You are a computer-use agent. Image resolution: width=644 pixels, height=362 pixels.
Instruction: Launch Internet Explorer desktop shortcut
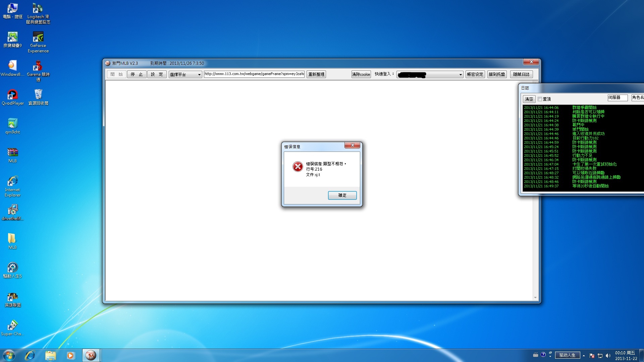coord(12,186)
